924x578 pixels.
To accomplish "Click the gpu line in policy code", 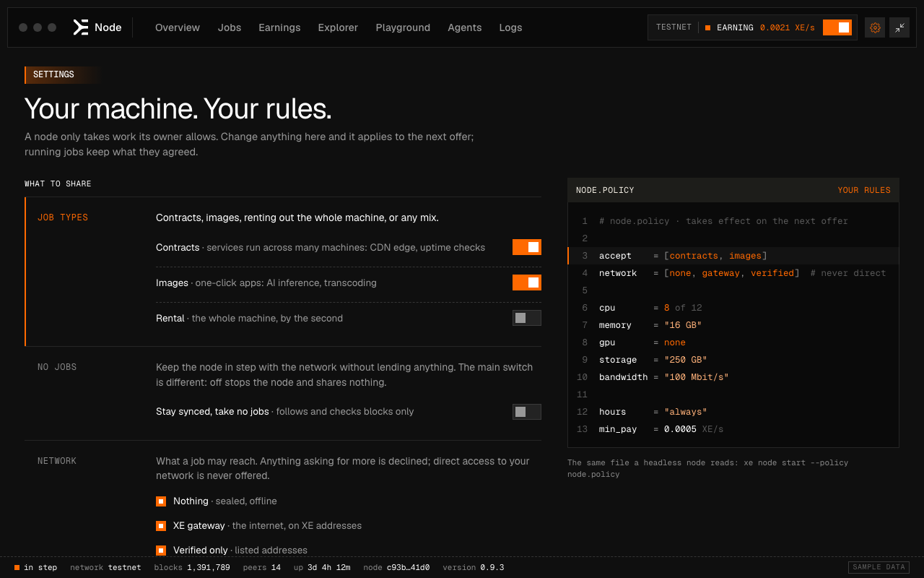I will pos(733,342).
